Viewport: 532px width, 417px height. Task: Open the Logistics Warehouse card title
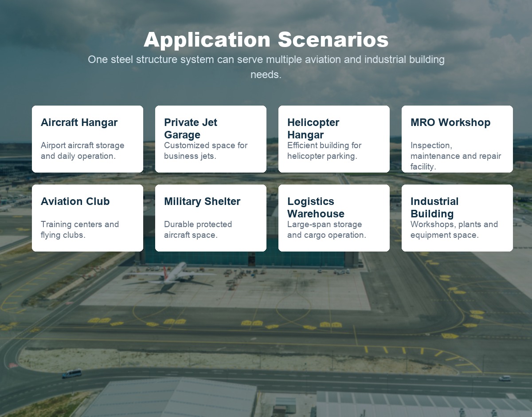click(316, 208)
